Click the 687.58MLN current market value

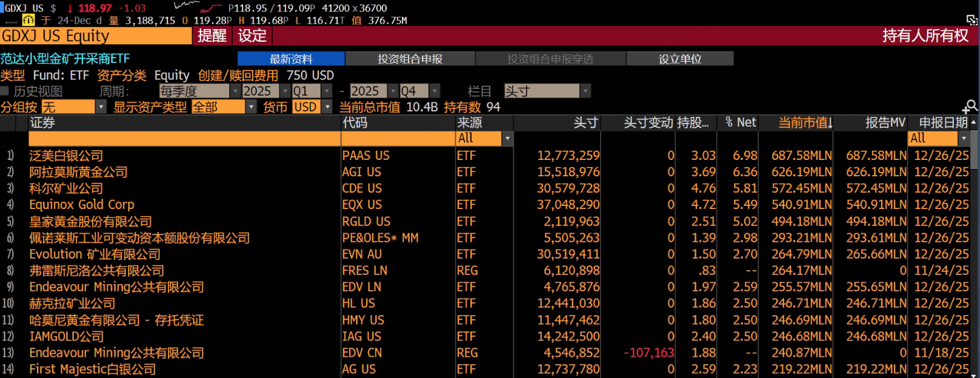click(801, 156)
